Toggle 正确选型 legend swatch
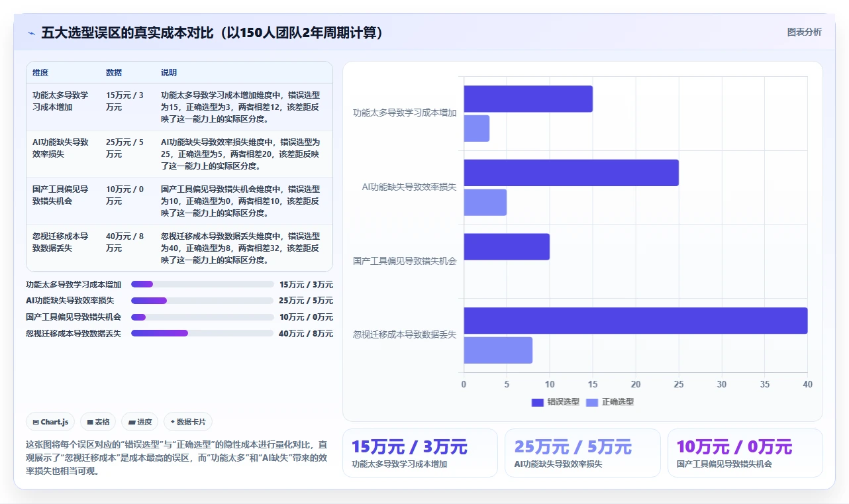Viewport: 849px width, 504px height. point(592,402)
